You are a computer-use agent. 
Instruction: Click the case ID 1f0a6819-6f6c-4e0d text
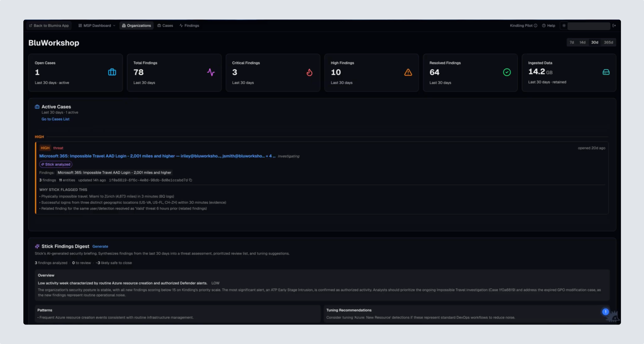pyautogui.click(x=148, y=180)
